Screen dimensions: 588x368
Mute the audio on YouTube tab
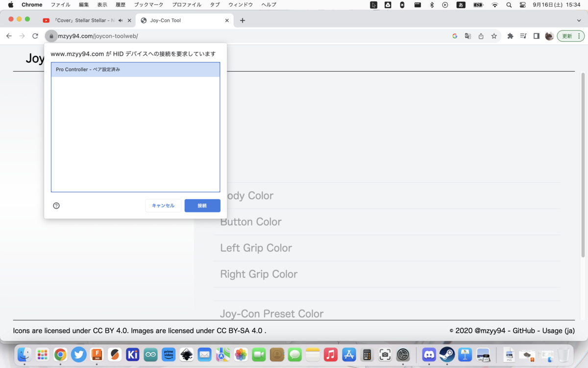[121, 21]
